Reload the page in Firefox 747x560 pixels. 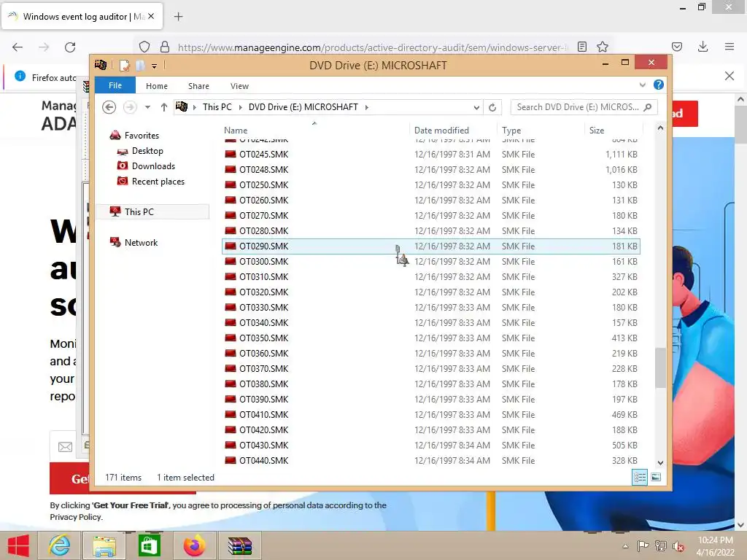click(70, 47)
